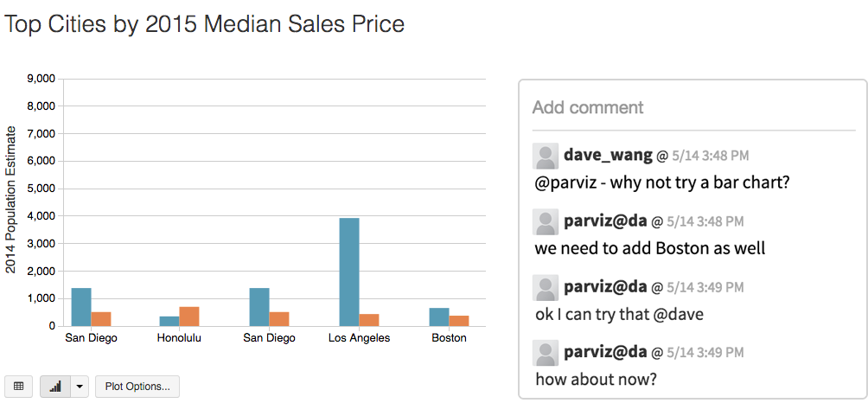The width and height of the screenshot is (868, 403).
Task: Switch to the table view icon
Action: pos(19,387)
